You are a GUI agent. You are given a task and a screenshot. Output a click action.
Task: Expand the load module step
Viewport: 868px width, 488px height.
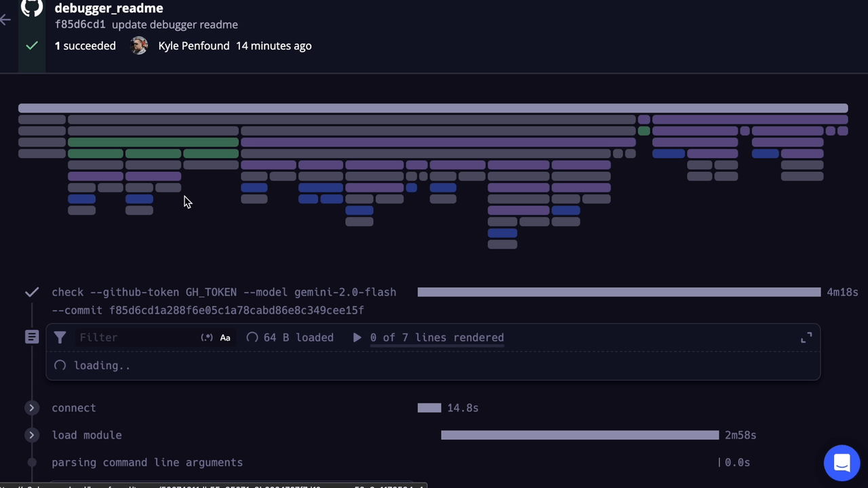coord(31,434)
